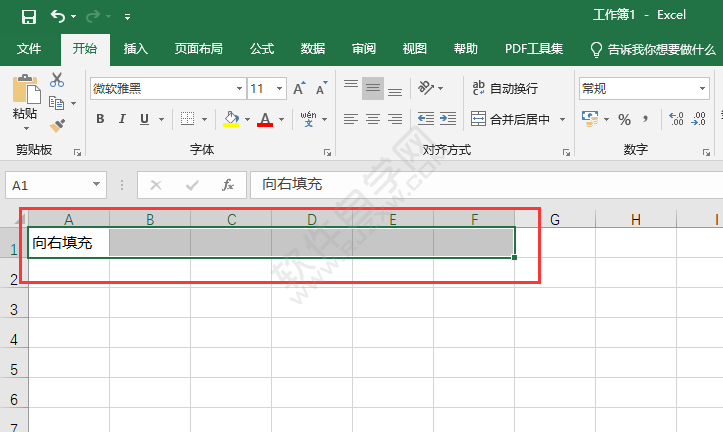
Task: Toggle Middle Align icon
Action: coord(373,89)
